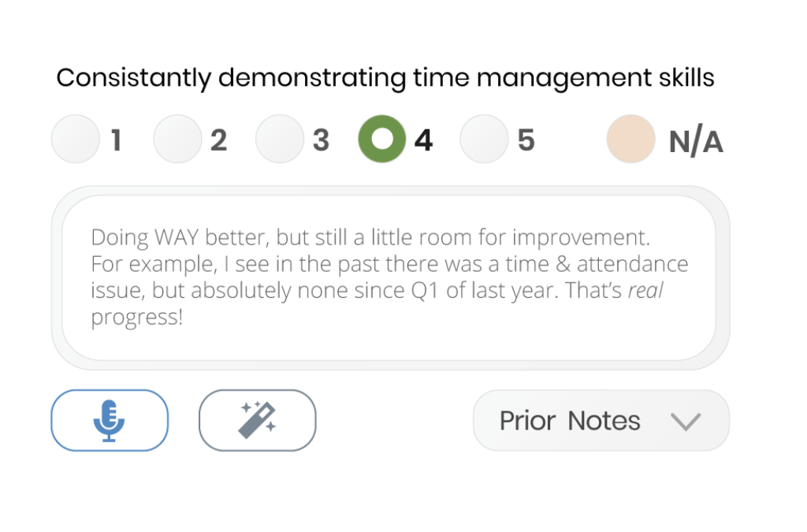Give a 5 rating for time management

[x=484, y=139]
